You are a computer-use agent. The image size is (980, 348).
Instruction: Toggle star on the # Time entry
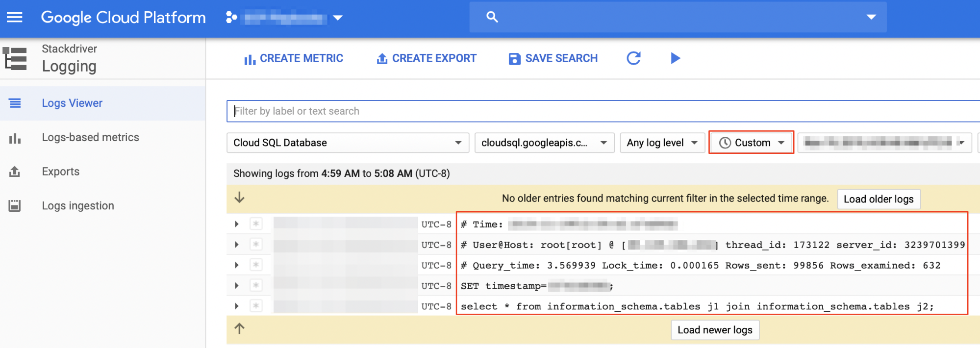point(256,224)
